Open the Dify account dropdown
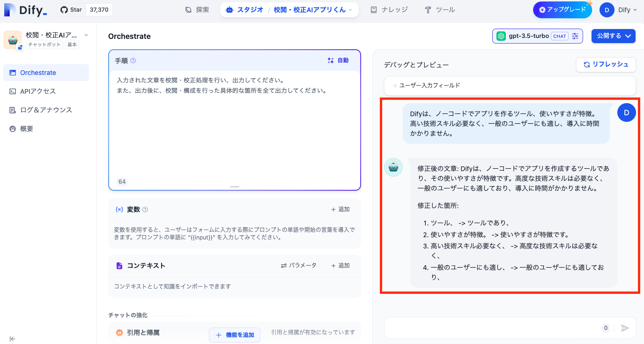This screenshot has width=644, height=344. pyautogui.click(x=627, y=9)
